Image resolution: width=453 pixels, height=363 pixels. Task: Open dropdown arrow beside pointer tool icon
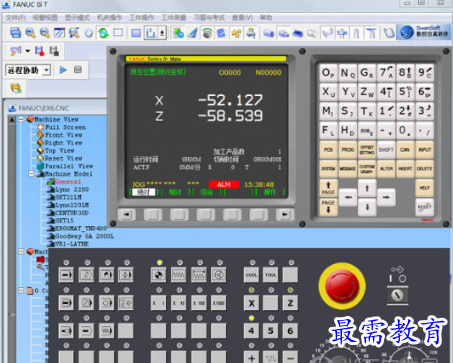click(28, 51)
